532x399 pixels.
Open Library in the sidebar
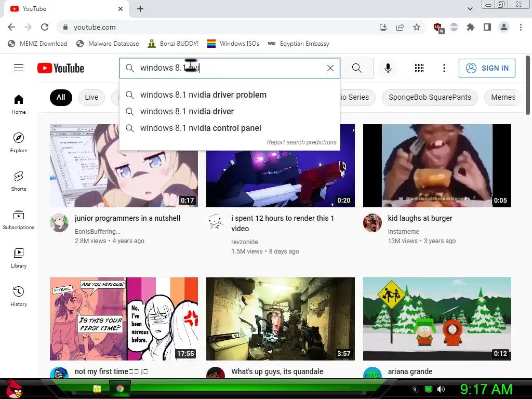point(19,258)
